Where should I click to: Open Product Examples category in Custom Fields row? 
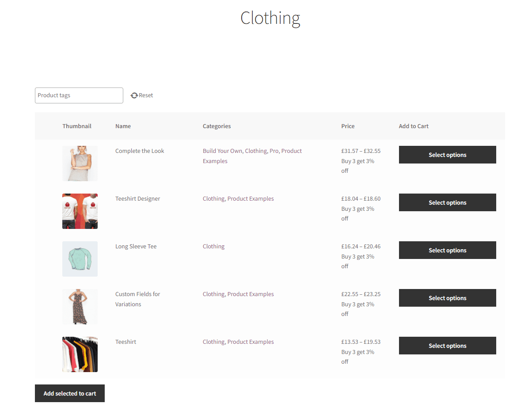click(251, 294)
